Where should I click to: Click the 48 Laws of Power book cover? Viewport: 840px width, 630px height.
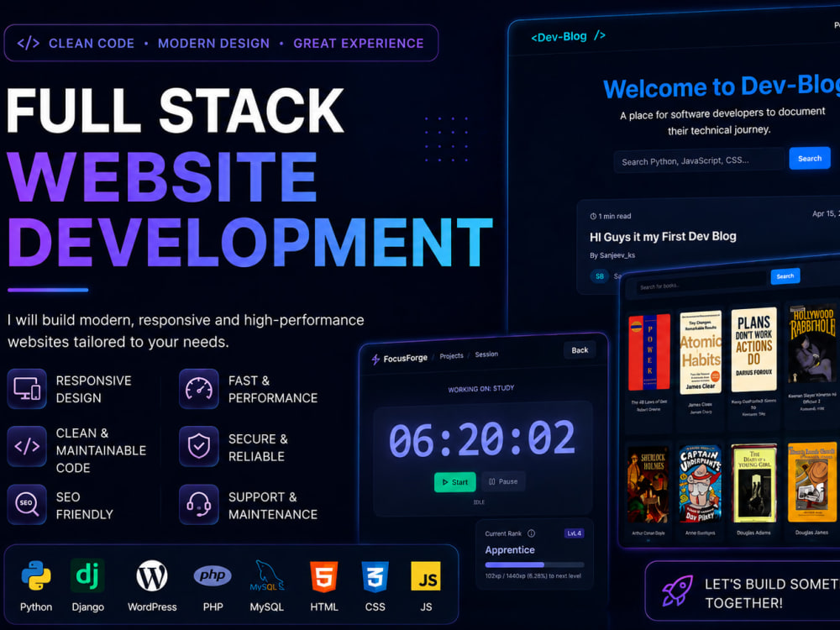pos(649,352)
